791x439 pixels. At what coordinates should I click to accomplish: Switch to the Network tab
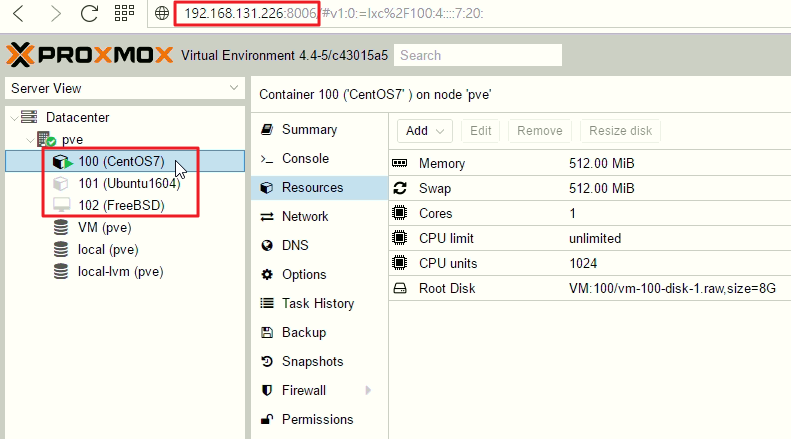coord(319,216)
